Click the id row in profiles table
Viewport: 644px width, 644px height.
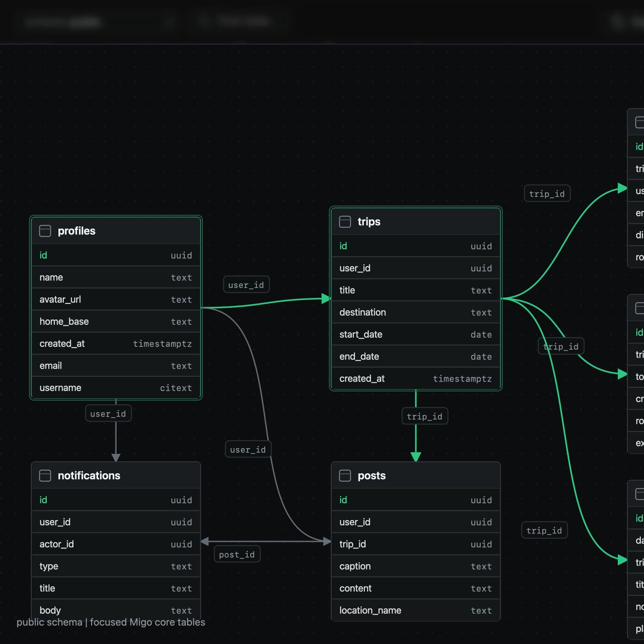[116, 255]
